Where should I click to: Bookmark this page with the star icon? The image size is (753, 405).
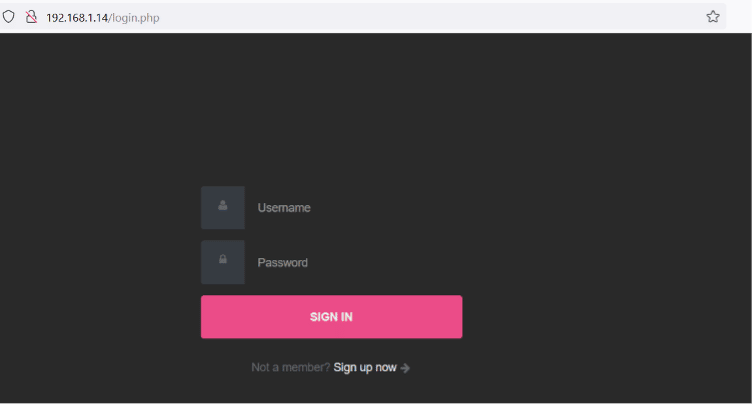713,17
